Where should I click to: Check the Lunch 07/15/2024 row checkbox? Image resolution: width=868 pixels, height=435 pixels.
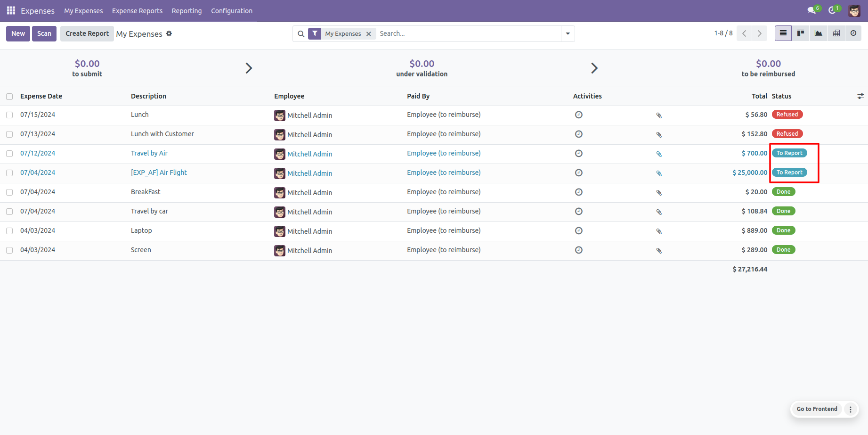[x=9, y=115]
